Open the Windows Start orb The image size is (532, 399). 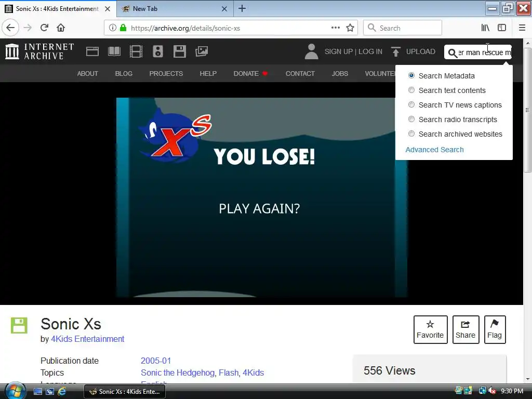coord(15,391)
